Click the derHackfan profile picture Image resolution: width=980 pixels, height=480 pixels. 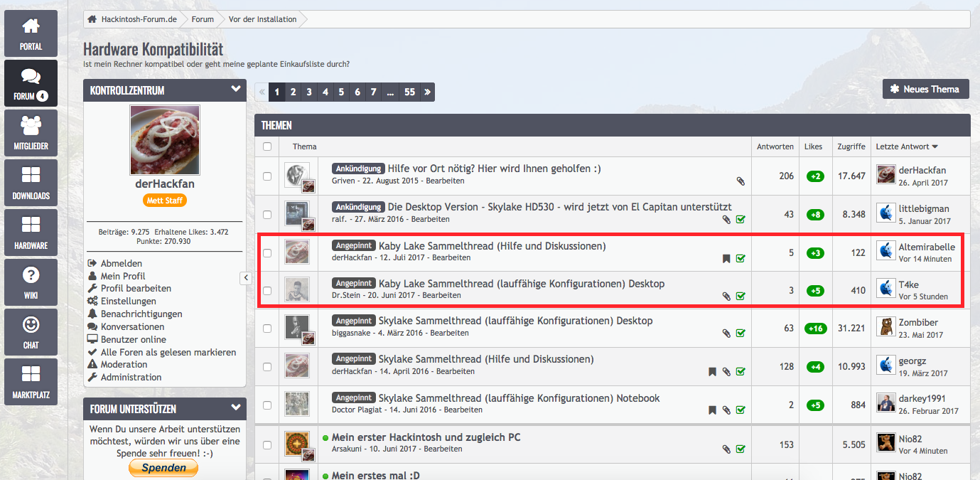pyautogui.click(x=165, y=140)
